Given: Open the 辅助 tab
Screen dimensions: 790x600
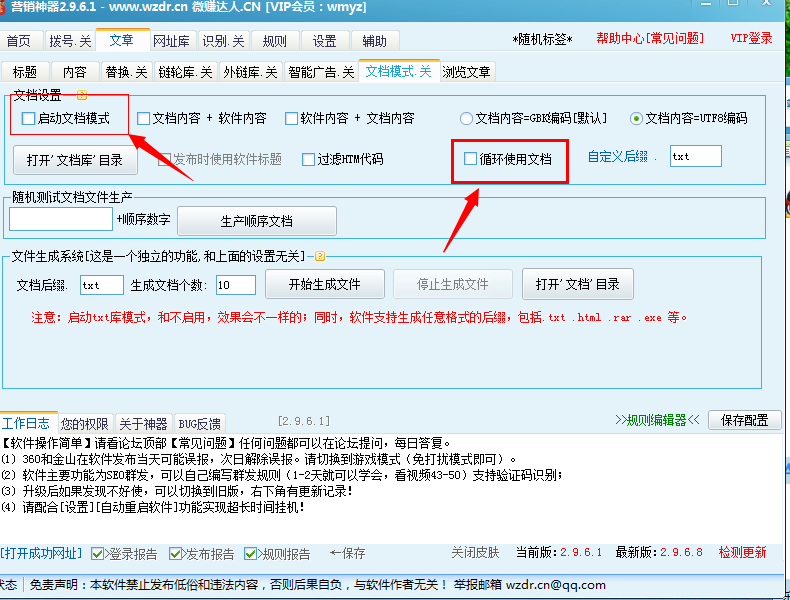Looking at the screenshot, I should (x=374, y=41).
